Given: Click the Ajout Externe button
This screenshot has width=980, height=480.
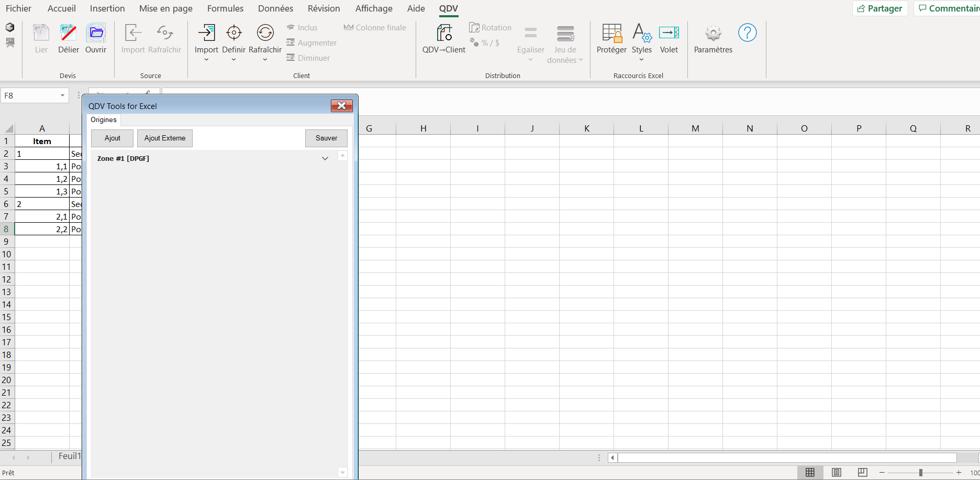Looking at the screenshot, I should pyautogui.click(x=165, y=138).
